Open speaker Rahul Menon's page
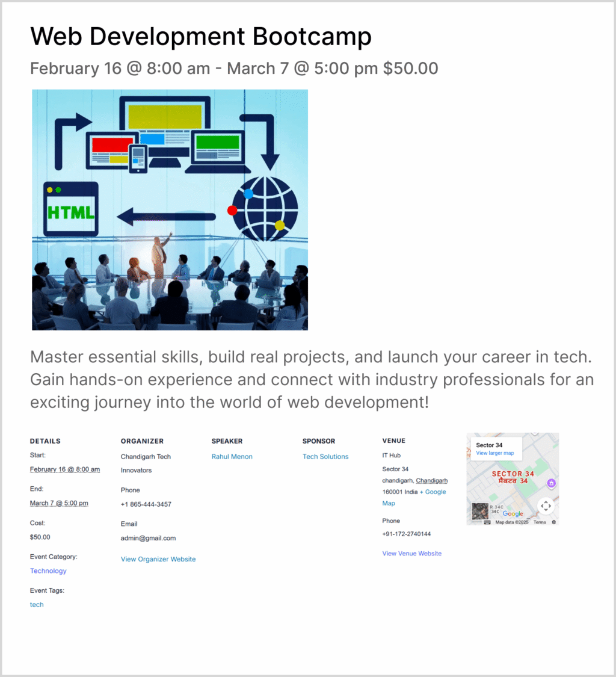 (232, 457)
